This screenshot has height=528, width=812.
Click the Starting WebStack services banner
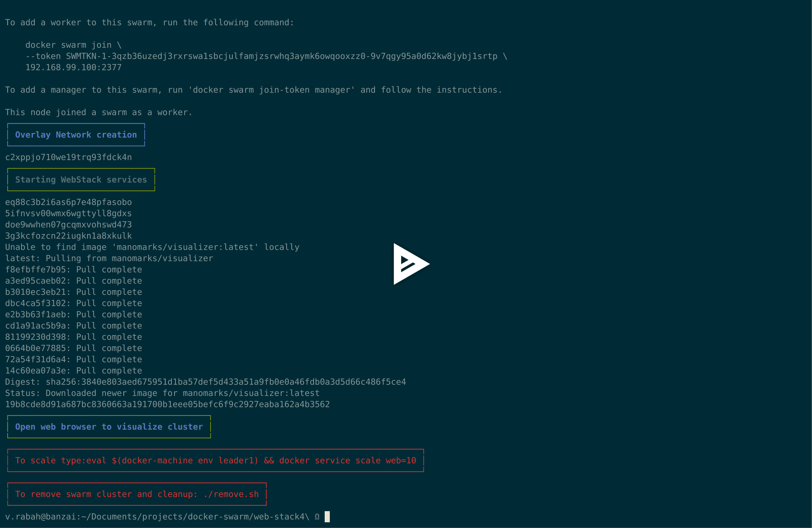(81, 179)
